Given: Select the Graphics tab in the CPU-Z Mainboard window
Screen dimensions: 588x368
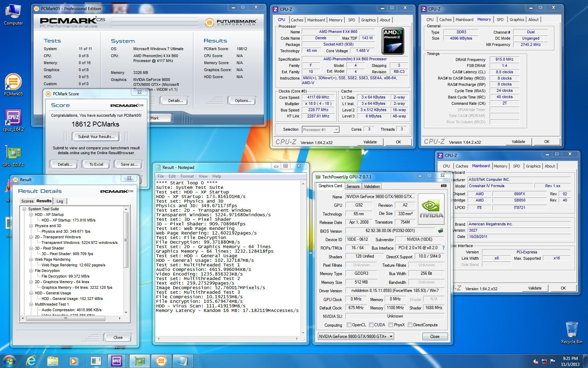Looking at the screenshot, I should (x=533, y=166).
